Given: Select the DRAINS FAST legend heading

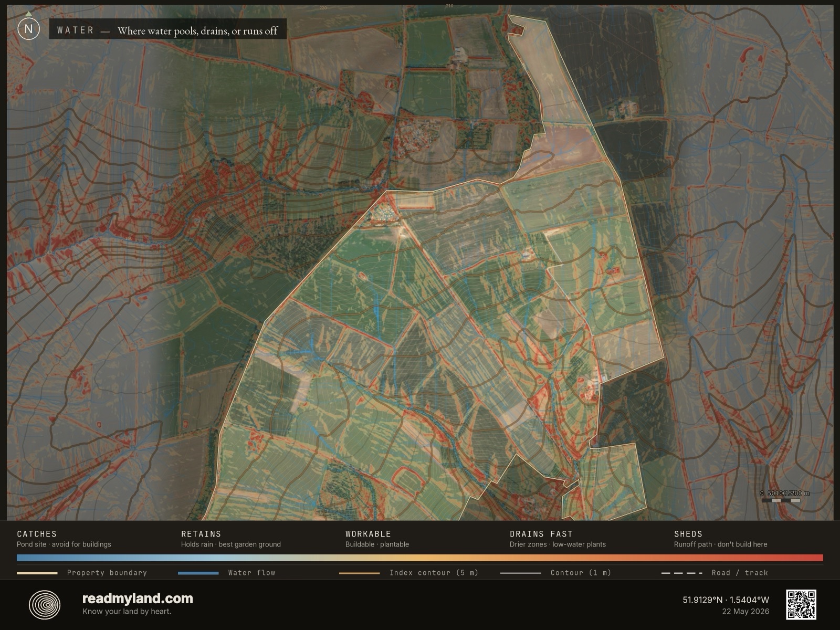Looking at the screenshot, I should tap(541, 533).
